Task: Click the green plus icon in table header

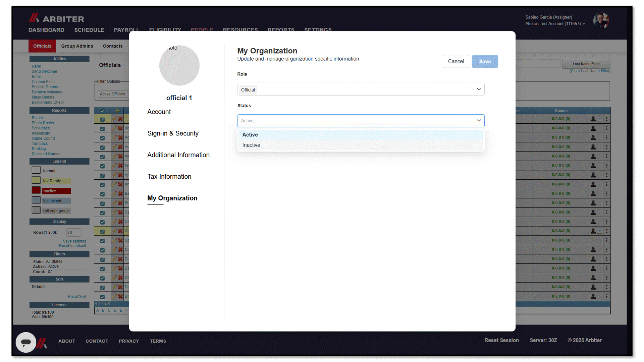Action: click(117, 111)
